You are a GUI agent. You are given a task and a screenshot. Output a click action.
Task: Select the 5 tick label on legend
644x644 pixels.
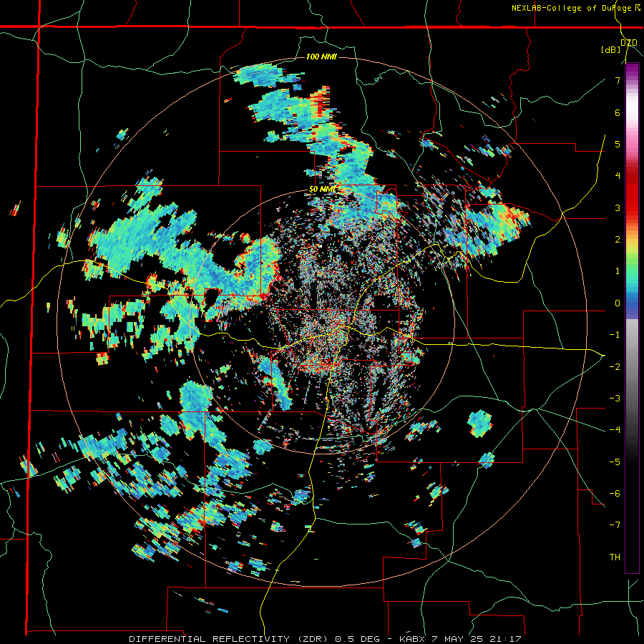tap(618, 144)
